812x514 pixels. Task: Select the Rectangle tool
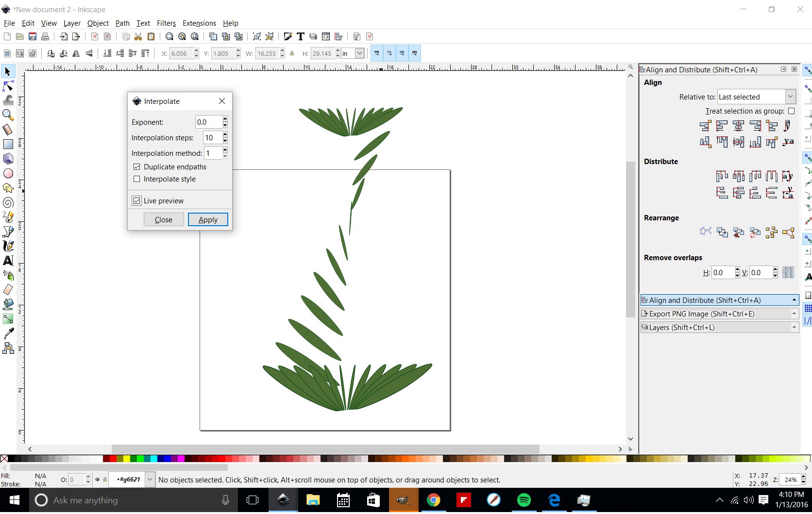8,144
